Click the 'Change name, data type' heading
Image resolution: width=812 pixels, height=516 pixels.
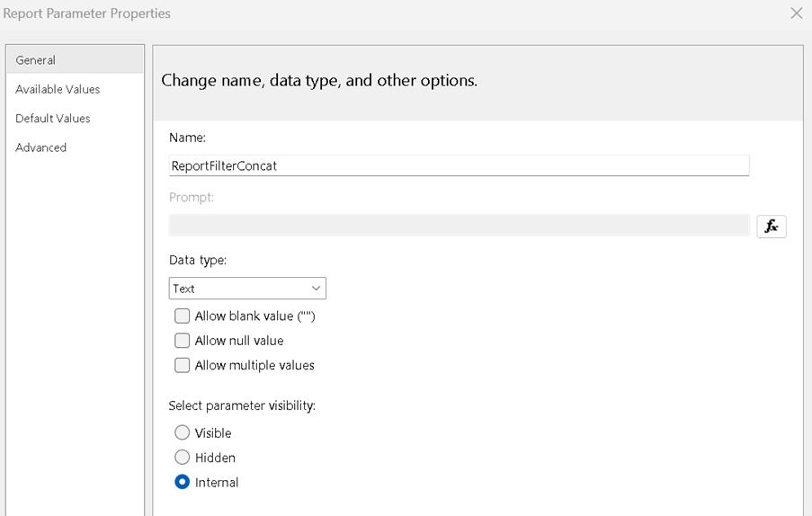click(319, 81)
